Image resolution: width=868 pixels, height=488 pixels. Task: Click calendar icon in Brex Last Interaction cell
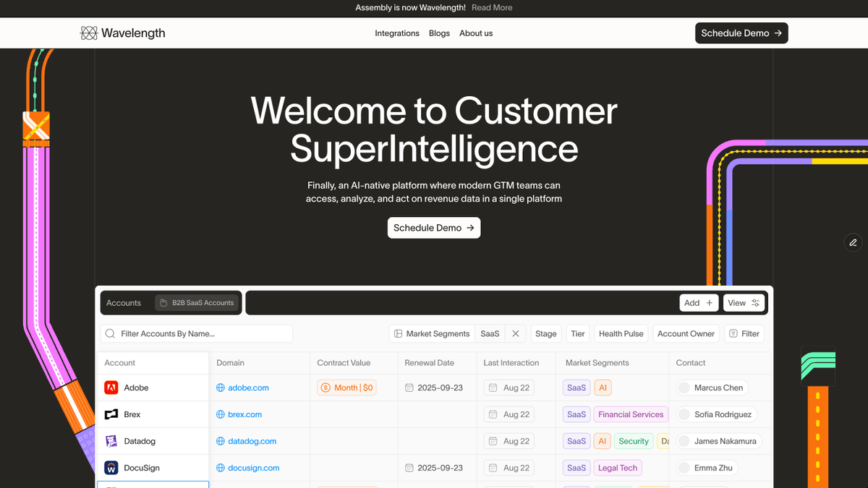[493, 415]
